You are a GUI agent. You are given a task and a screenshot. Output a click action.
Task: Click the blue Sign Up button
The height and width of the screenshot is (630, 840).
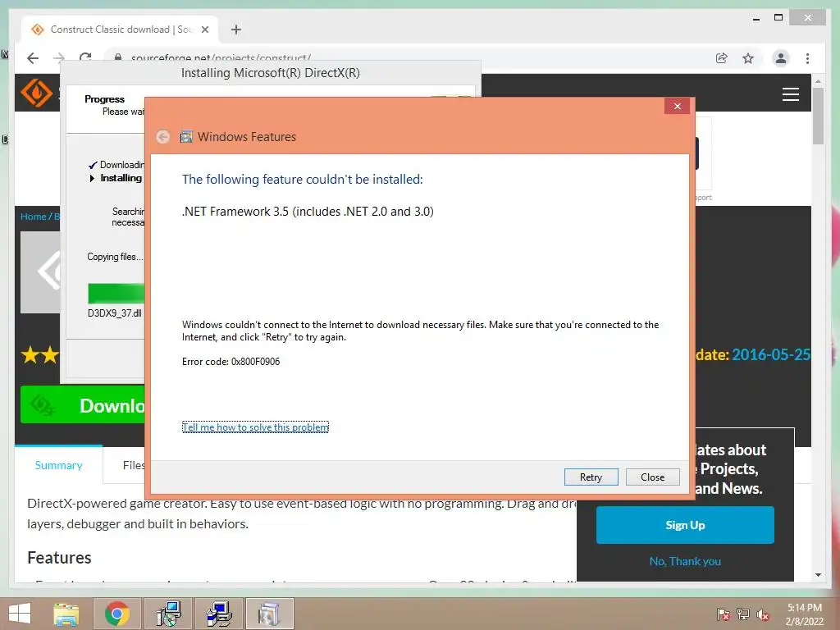click(x=685, y=525)
